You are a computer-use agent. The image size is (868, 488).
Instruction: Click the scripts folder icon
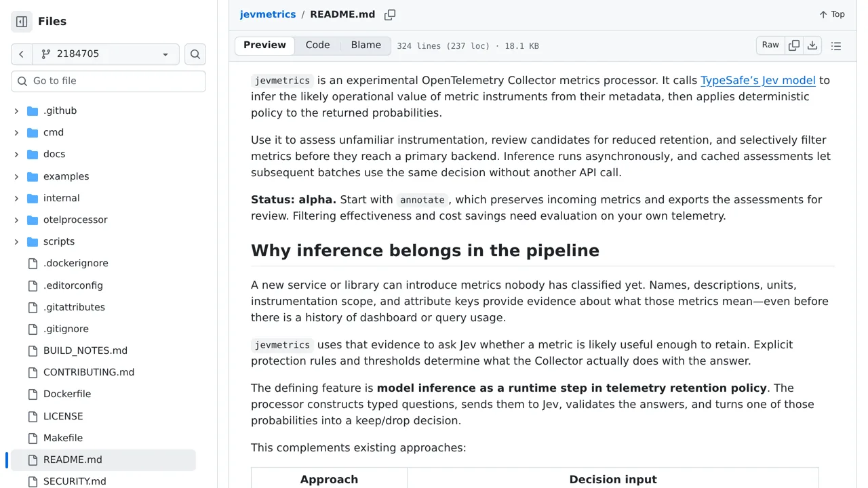click(x=33, y=241)
